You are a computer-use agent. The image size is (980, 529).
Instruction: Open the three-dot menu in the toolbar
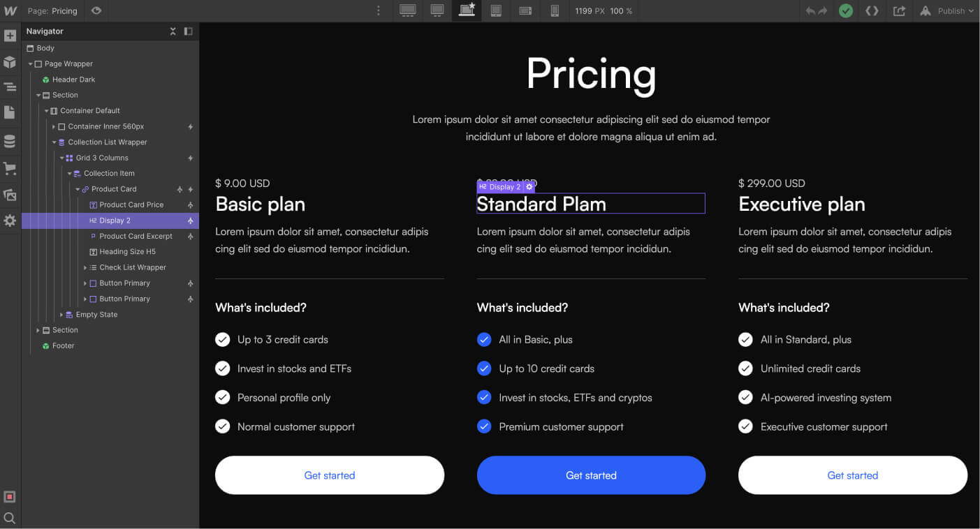pyautogui.click(x=378, y=10)
